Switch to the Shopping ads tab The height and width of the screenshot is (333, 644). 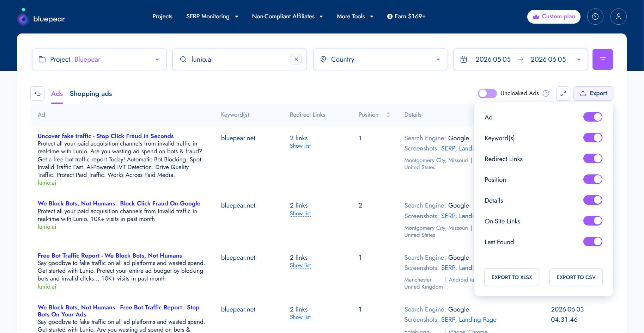(x=91, y=94)
